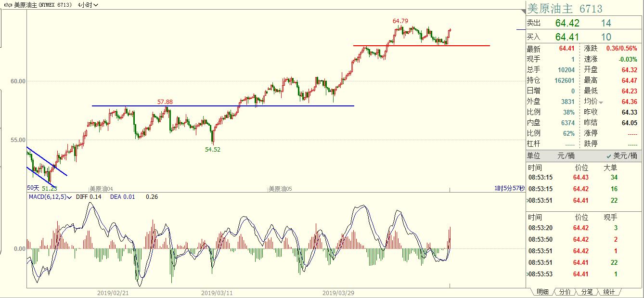Click the DEA 0.01 indicator value
644x298 pixels.
(121, 196)
